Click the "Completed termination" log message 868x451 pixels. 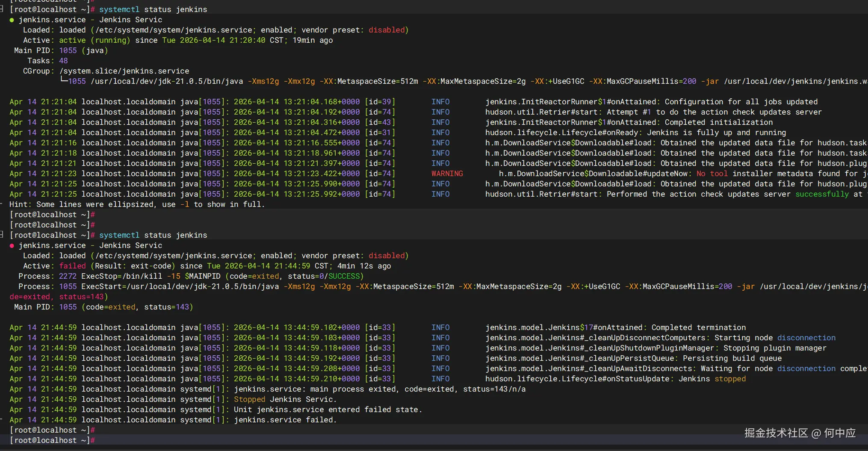698,327
